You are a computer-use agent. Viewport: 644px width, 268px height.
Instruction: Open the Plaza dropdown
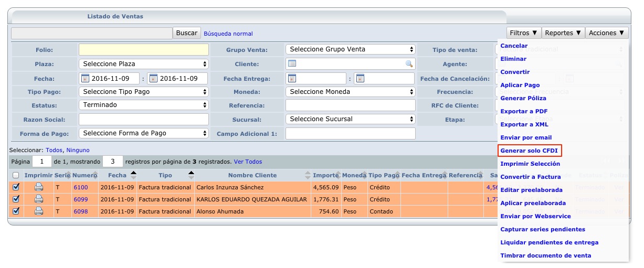[144, 64]
